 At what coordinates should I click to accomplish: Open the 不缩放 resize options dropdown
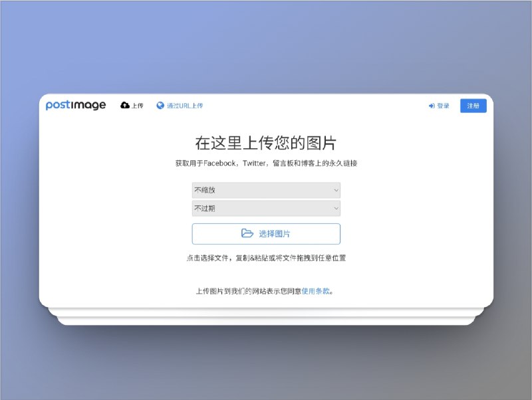tap(266, 190)
